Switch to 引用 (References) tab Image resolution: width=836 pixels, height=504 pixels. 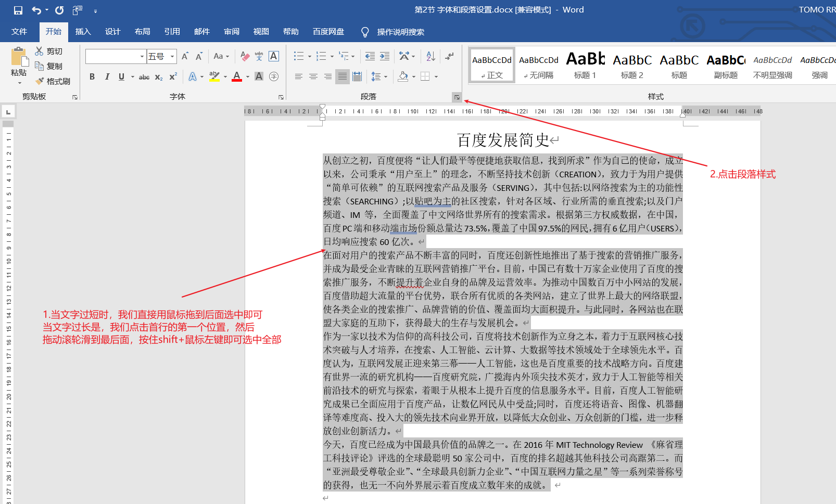coord(172,32)
